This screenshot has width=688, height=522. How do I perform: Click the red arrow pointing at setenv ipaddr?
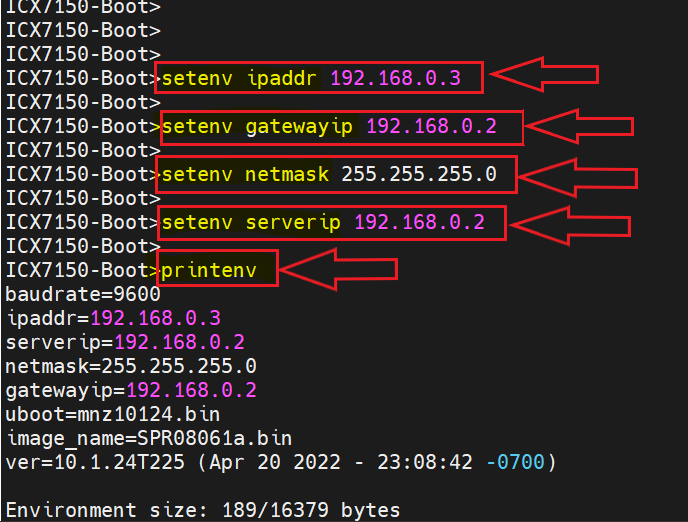[x=544, y=75]
